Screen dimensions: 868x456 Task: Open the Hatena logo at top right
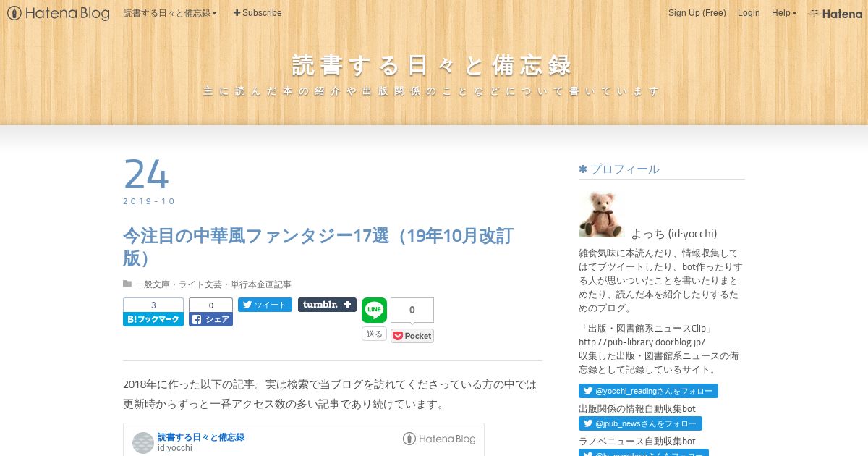[x=835, y=13]
